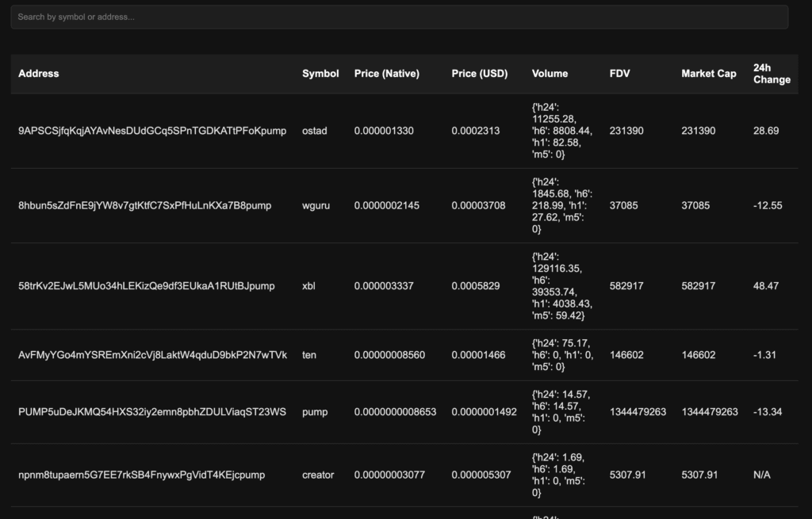812x519 pixels.
Task: Click the address starting with AvFMyYGo4m
Action: (152, 355)
